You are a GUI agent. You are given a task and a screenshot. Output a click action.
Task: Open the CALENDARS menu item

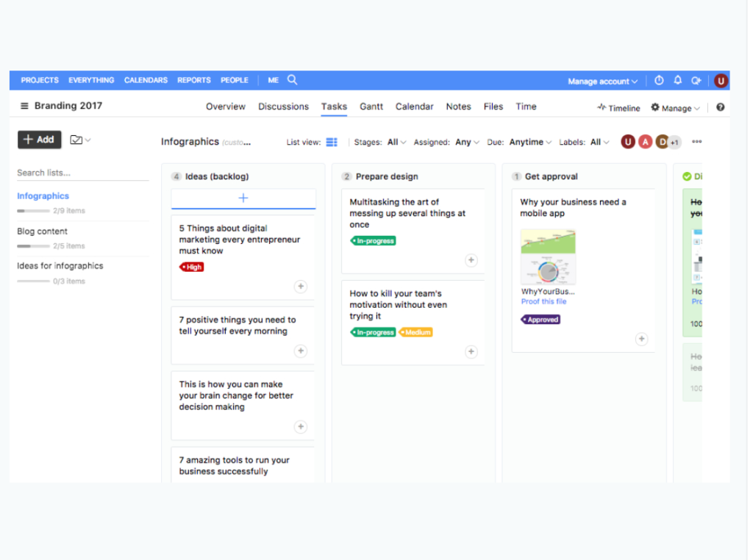(x=145, y=80)
